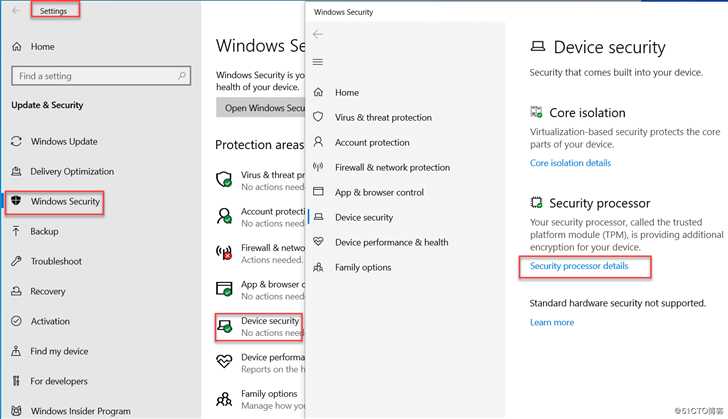This screenshot has height=419, width=728.
Task: Click 'Standard hardware security not supported.' text
Action: [618, 303]
